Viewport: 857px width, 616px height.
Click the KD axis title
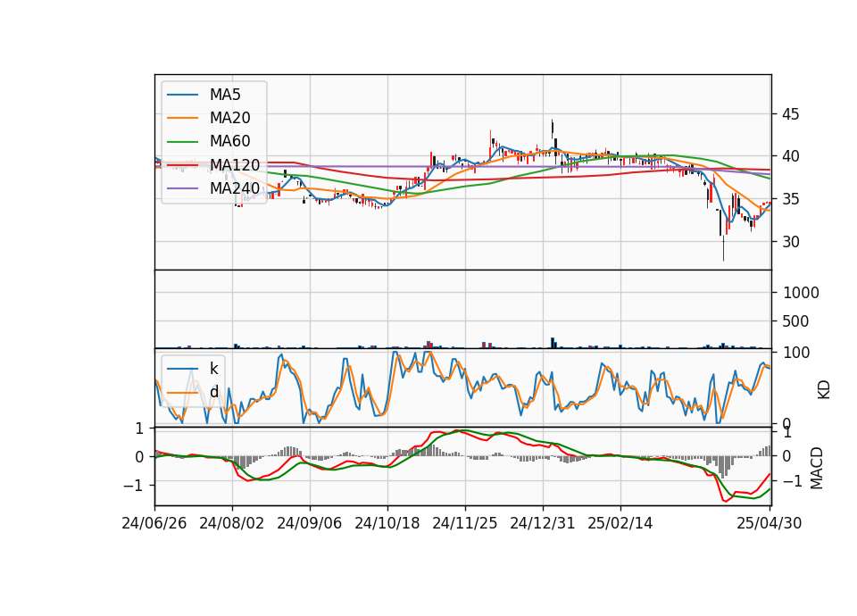pyautogui.click(x=824, y=389)
